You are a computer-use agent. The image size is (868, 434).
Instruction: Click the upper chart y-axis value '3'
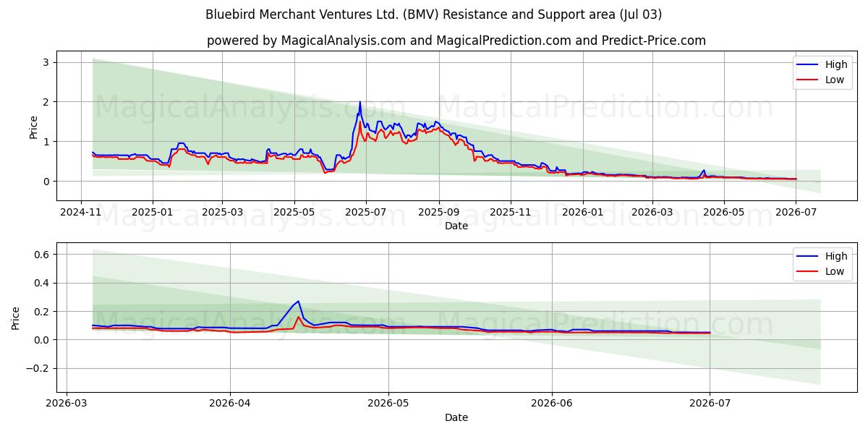point(46,62)
